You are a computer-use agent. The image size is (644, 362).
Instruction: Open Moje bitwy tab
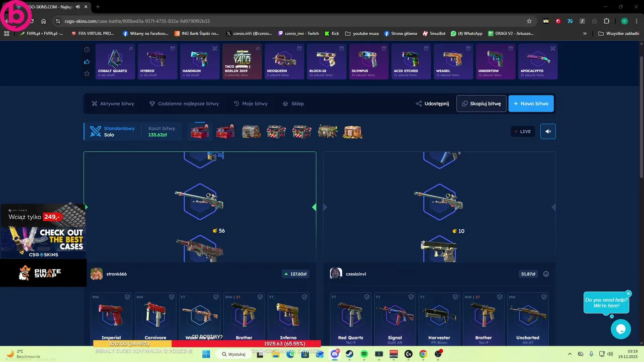coord(251,104)
